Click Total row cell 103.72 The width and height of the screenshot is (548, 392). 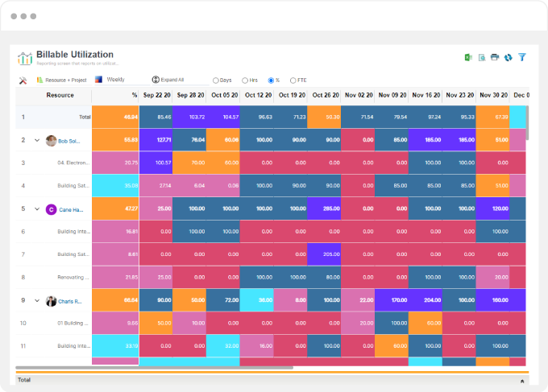(189, 117)
